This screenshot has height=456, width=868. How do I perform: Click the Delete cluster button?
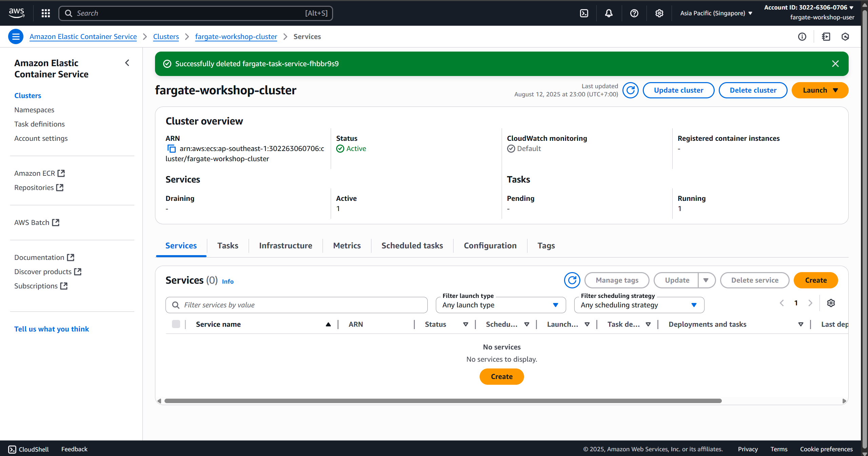753,90
